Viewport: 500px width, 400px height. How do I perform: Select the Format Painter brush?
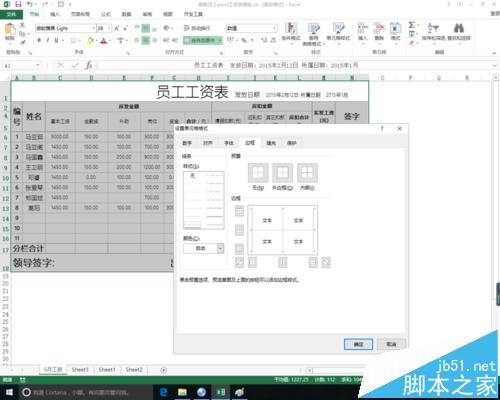[22, 42]
